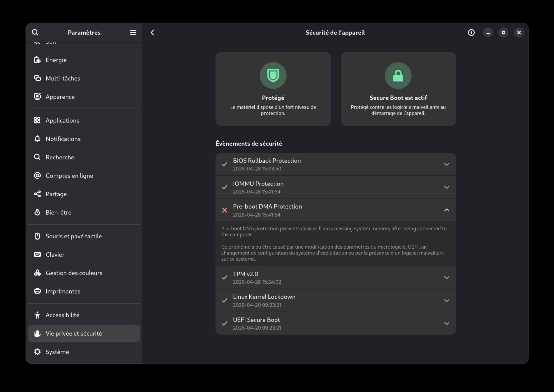The height and width of the screenshot is (392, 554).
Task: Open Comptes en ligne settings
Action: click(x=69, y=176)
